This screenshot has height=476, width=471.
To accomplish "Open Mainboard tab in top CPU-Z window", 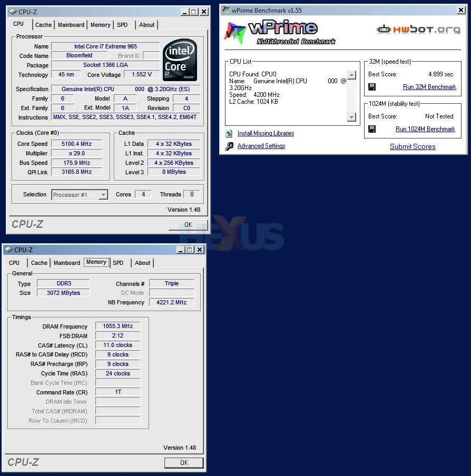I will (71, 25).
